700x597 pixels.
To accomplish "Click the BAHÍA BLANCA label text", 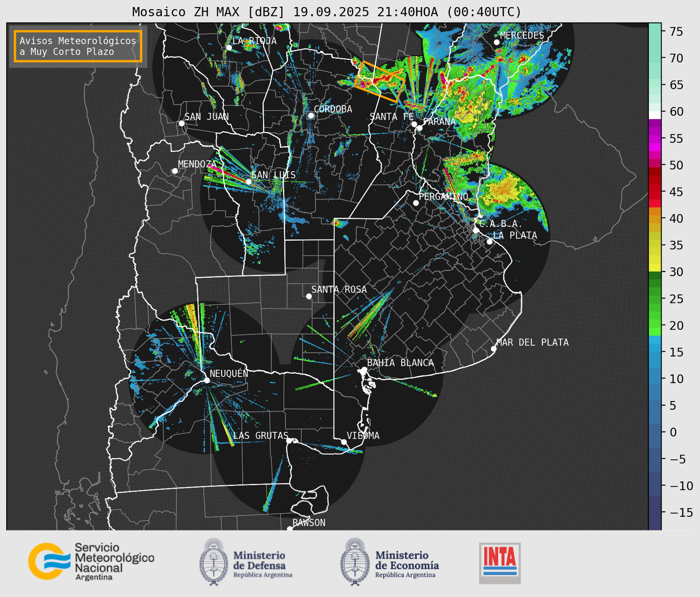I will pyautogui.click(x=400, y=362).
